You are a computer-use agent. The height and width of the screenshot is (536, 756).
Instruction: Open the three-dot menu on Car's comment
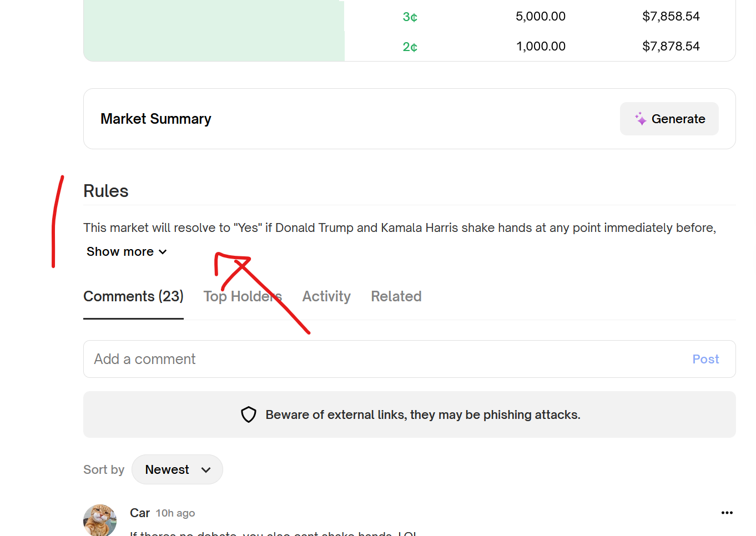tap(727, 513)
